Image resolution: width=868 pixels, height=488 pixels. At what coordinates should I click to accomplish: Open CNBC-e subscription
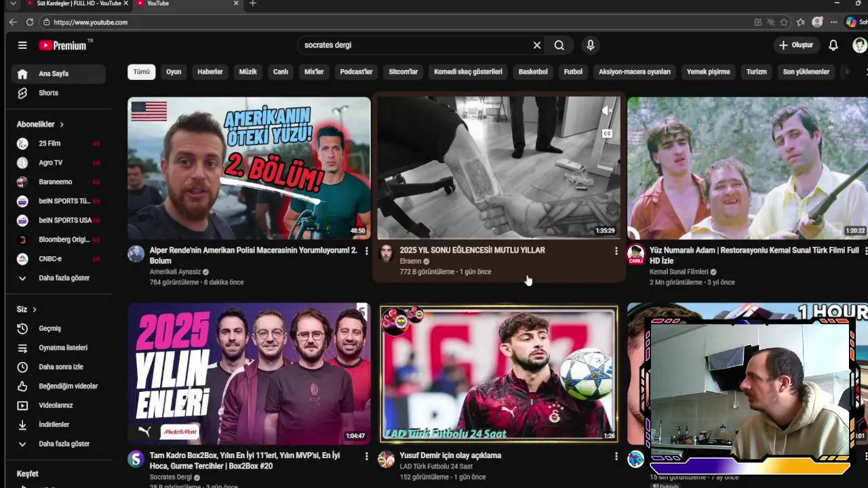click(x=58, y=259)
